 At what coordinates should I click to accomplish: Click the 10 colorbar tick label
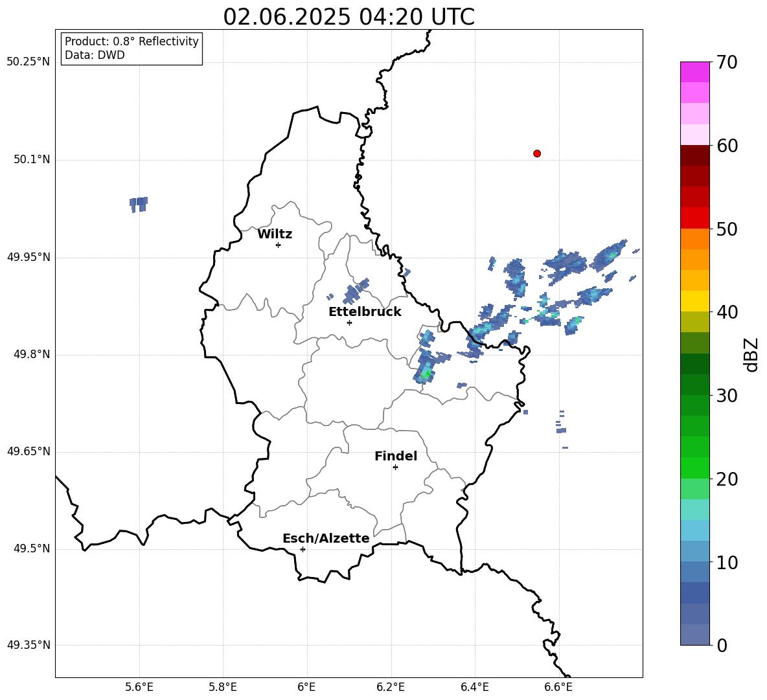coord(727,562)
